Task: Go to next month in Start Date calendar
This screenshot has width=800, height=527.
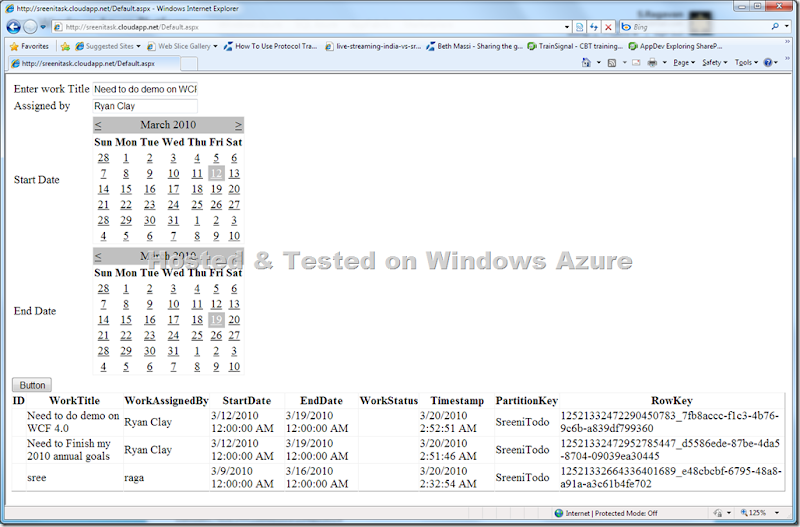Action: pos(238,125)
